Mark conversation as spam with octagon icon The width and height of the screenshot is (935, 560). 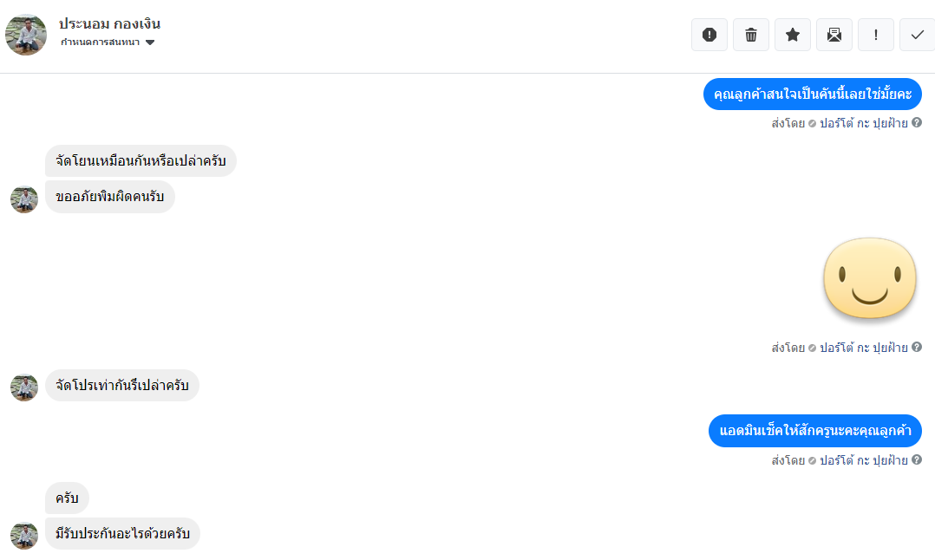click(x=709, y=35)
